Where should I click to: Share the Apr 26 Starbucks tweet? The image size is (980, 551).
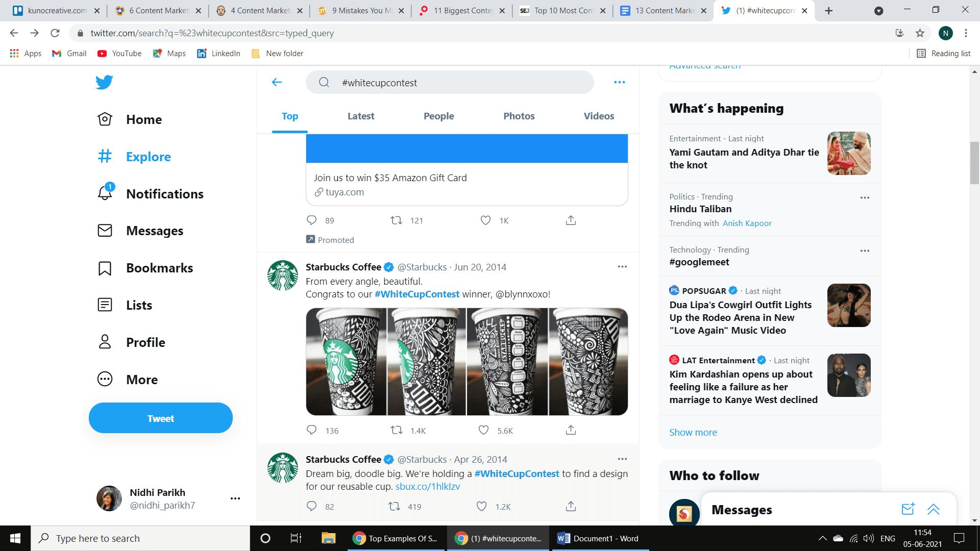click(571, 506)
